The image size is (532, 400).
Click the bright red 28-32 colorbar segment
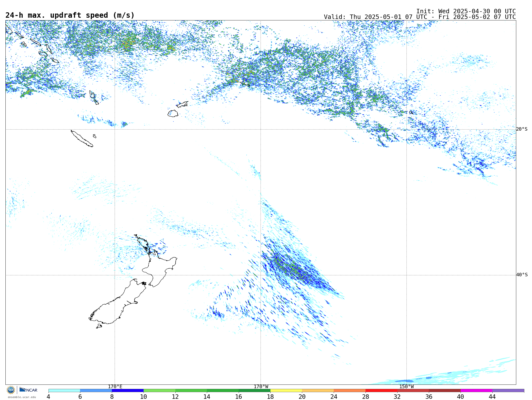(x=381, y=390)
